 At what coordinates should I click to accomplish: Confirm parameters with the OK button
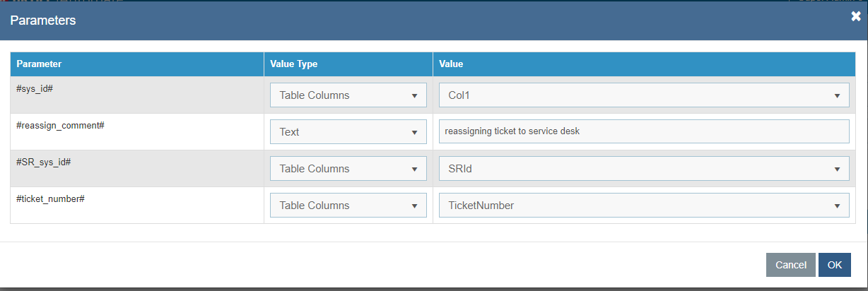(x=834, y=265)
